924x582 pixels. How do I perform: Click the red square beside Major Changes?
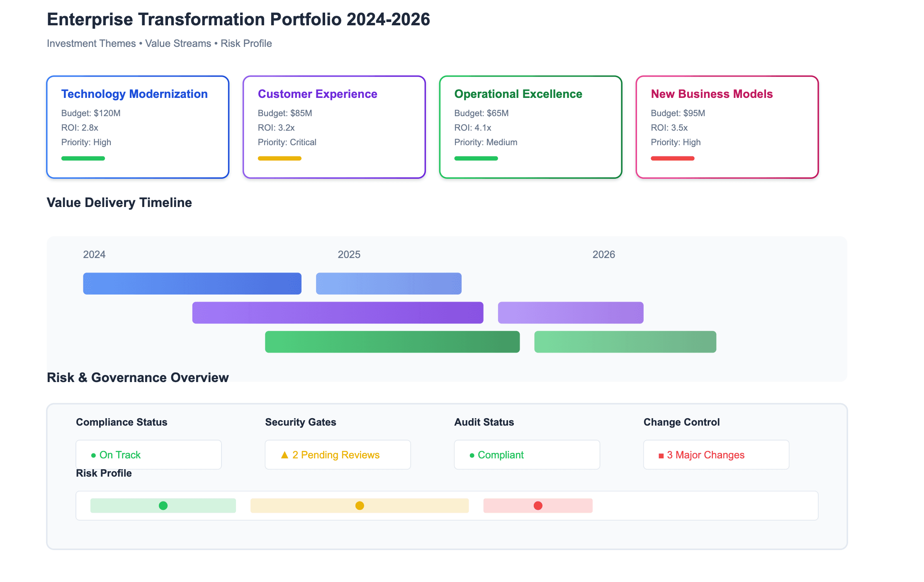point(661,456)
